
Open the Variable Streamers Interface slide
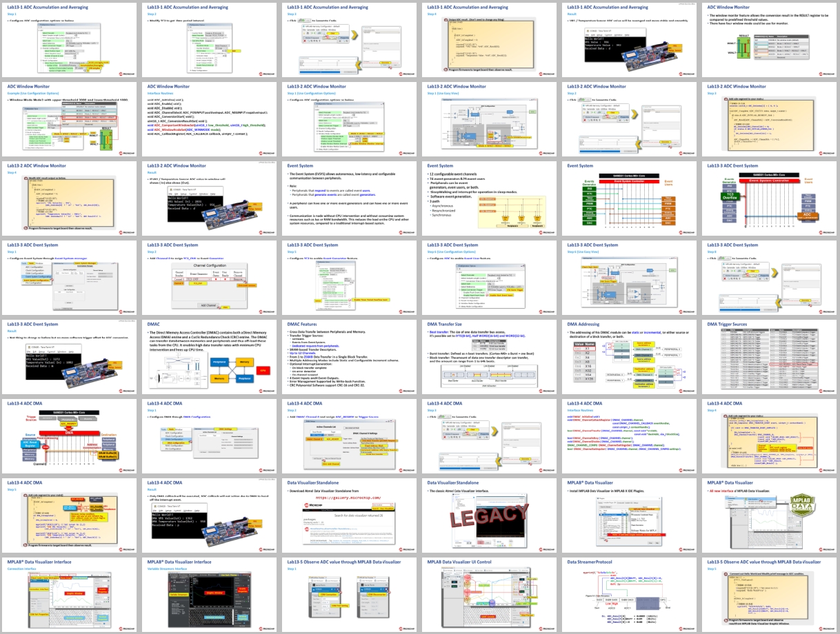pyautogui.click(x=210, y=594)
